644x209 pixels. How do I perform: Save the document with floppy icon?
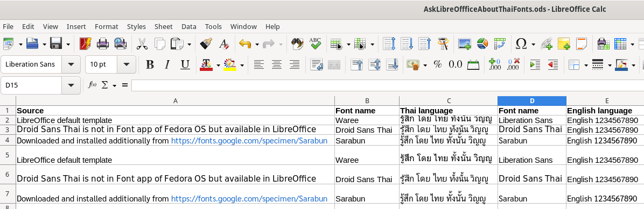coord(56,44)
